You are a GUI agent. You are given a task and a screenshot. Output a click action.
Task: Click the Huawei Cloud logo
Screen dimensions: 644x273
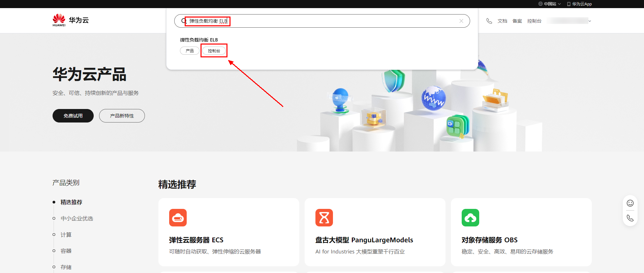click(x=71, y=20)
